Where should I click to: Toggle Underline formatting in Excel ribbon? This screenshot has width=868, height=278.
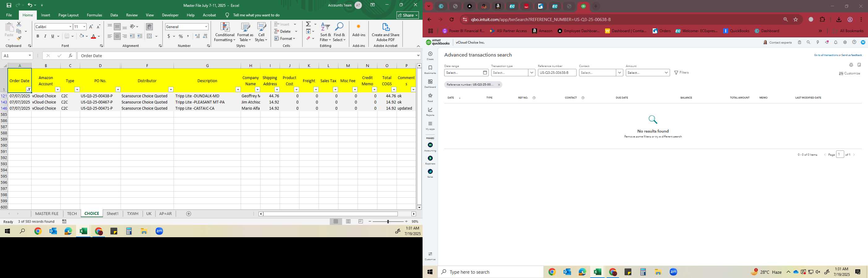pyautogui.click(x=53, y=36)
